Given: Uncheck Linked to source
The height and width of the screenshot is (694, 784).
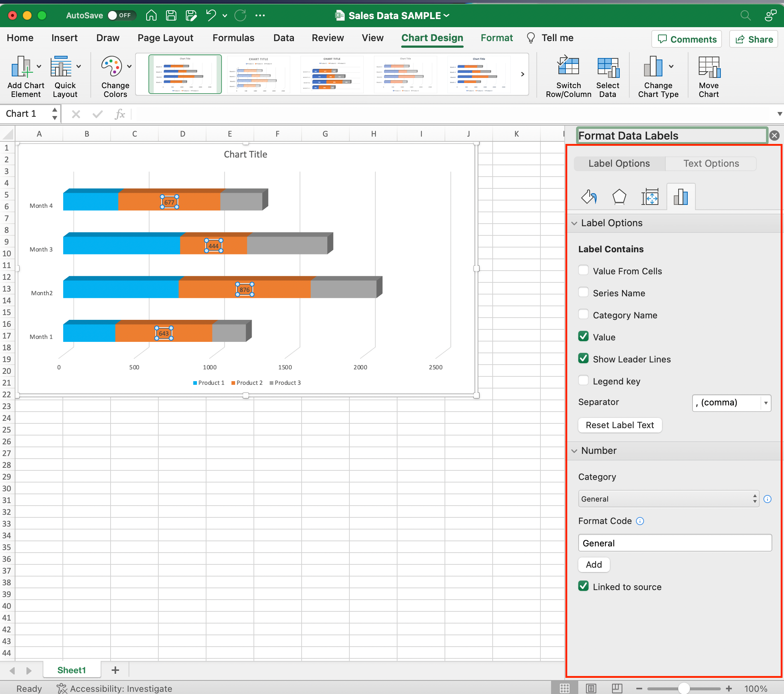Looking at the screenshot, I should [583, 586].
